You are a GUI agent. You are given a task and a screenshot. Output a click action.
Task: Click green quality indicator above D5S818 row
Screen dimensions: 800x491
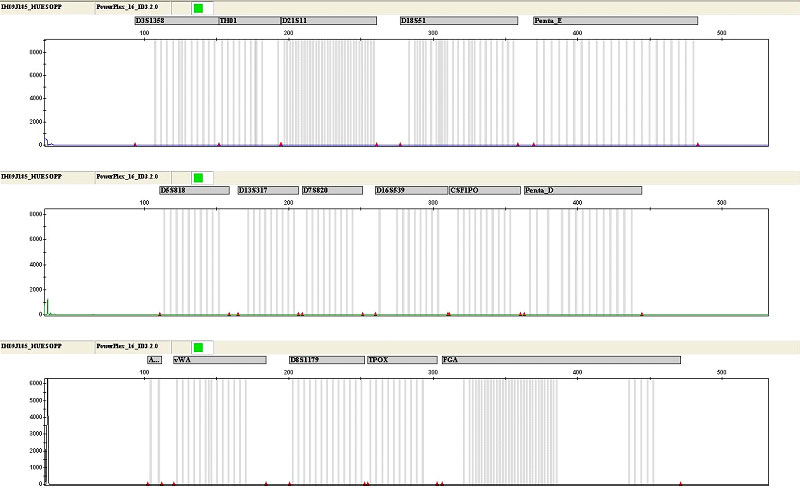tap(198, 178)
